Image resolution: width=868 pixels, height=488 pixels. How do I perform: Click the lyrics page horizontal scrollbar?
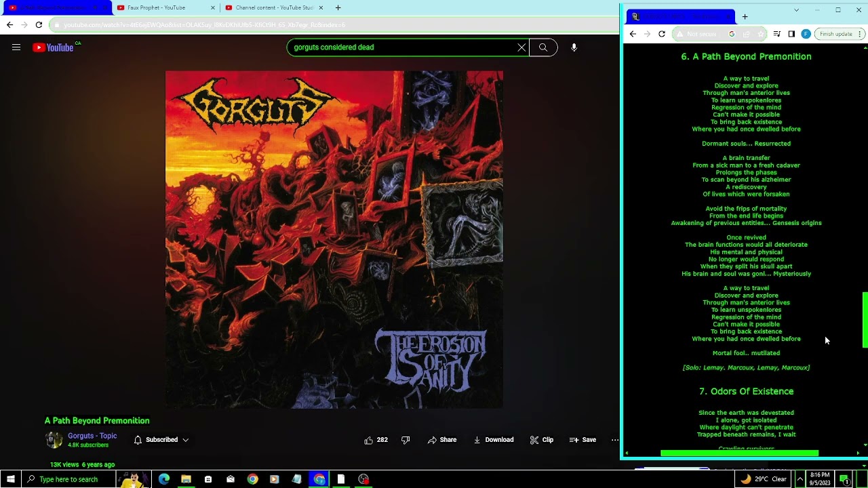coord(739,453)
